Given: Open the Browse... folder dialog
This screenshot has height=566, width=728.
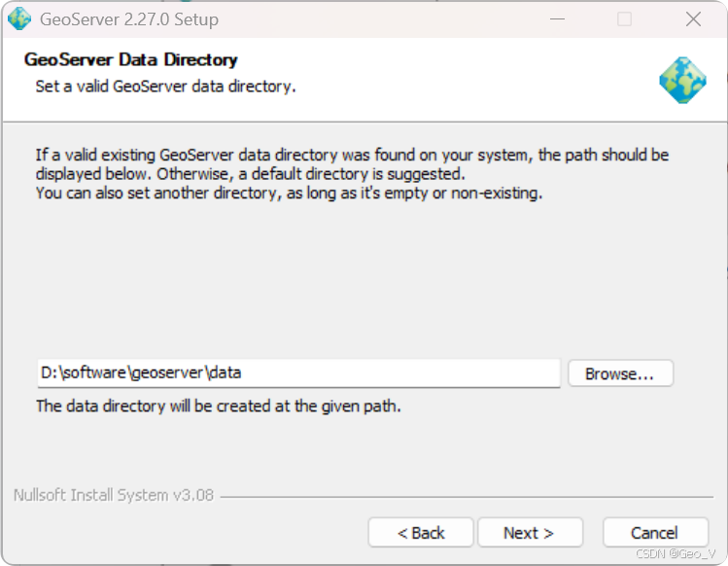Looking at the screenshot, I should 620,373.
